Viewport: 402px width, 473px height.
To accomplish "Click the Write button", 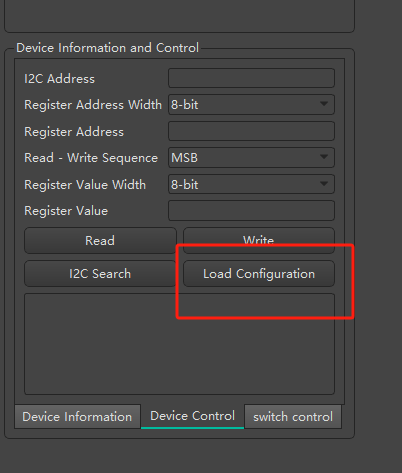I will pos(259,240).
